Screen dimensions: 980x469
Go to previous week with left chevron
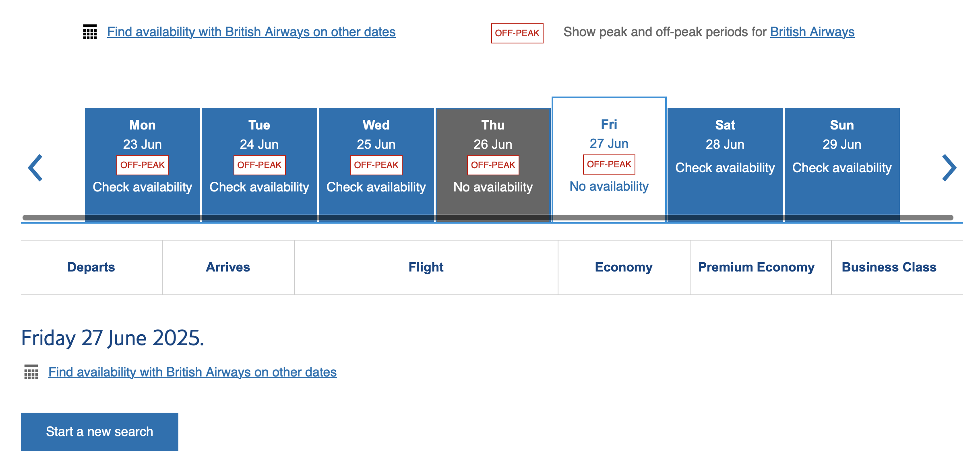click(x=35, y=168)
